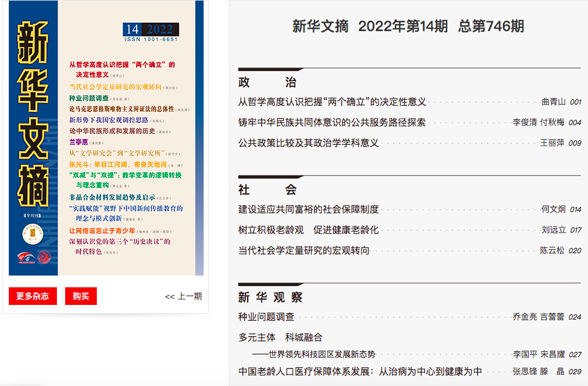Click author name 王丽萍
This screenshot has height=386, width=588.
(x=552, y=143)
